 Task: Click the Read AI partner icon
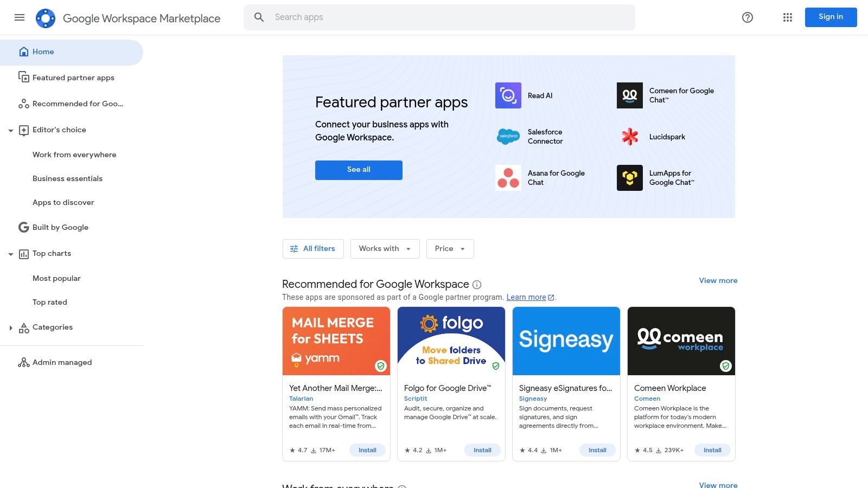click(508, 95)
